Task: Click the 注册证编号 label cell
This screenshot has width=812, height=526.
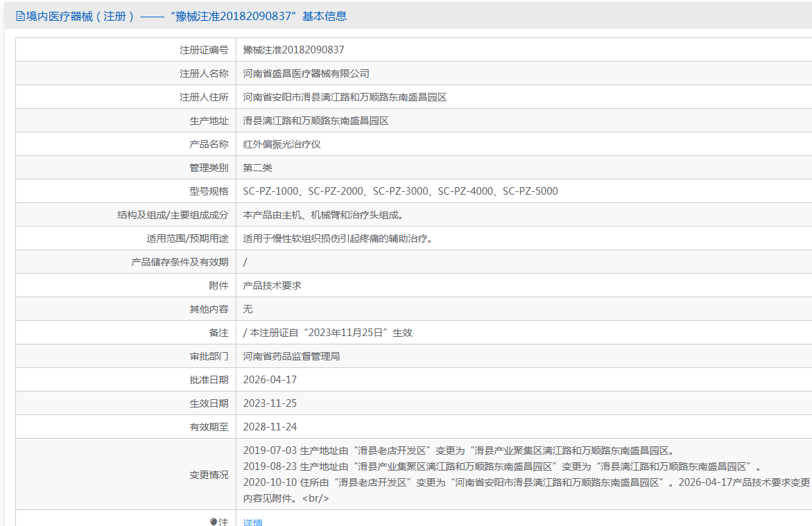Action: coord(126,50)
